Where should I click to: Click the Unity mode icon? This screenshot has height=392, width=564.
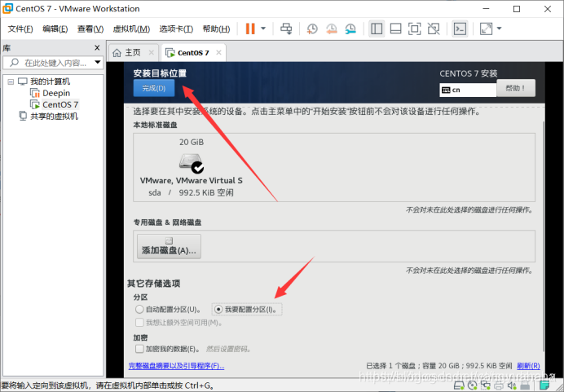tap(434, 29)
